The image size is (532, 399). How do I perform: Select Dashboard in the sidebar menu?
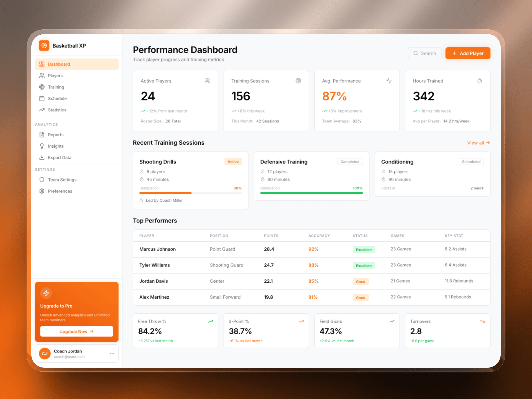click(77, 64)
